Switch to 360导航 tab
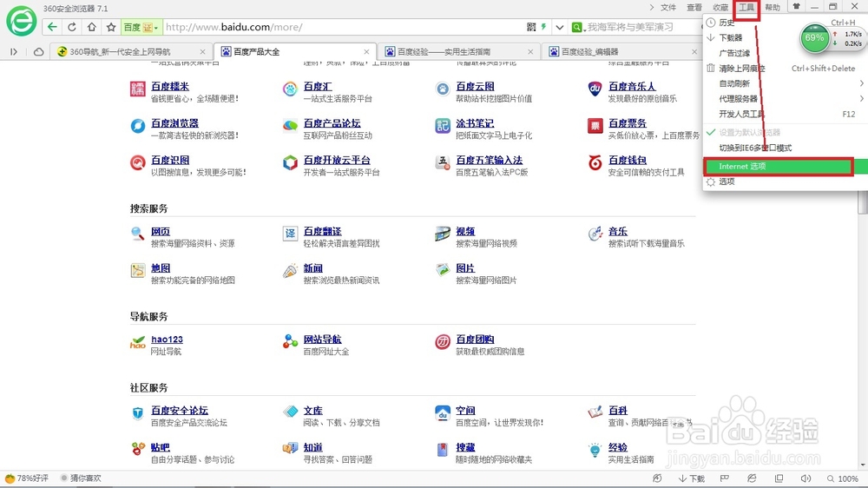Image resolution: width=868 pixels, height=488 pixels. click(131, 51)
